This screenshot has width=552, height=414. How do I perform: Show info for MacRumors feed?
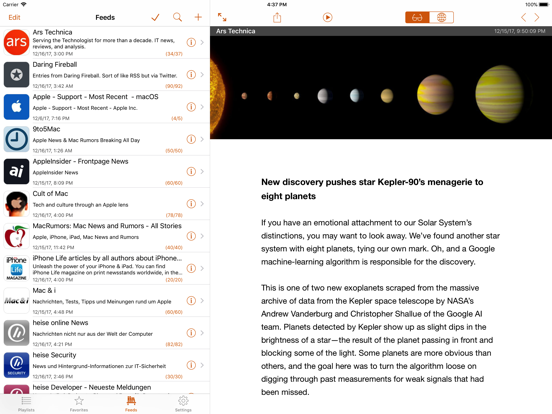tap(191, 236)
